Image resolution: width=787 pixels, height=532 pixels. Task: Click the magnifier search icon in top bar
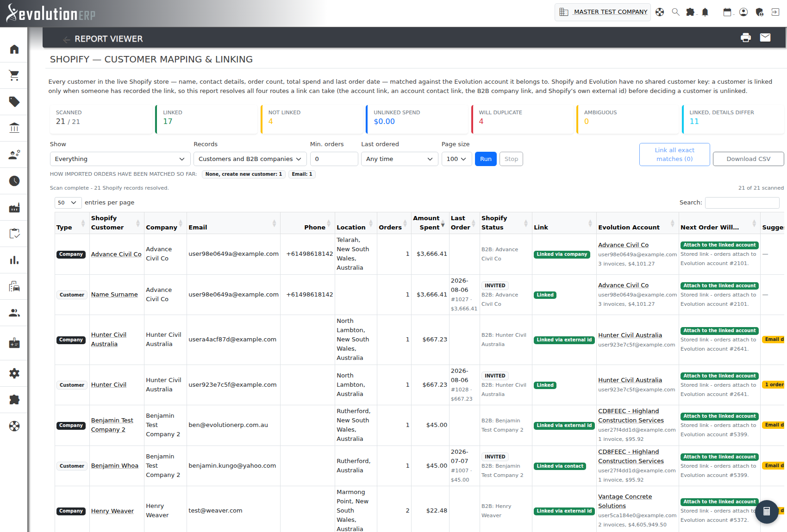[675, 12]
